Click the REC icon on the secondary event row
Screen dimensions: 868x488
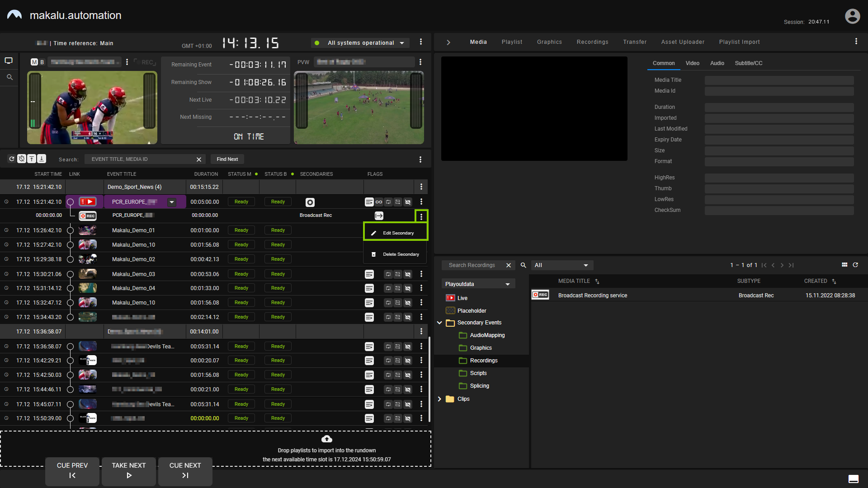pyautogui.click(x=88, y=216)
